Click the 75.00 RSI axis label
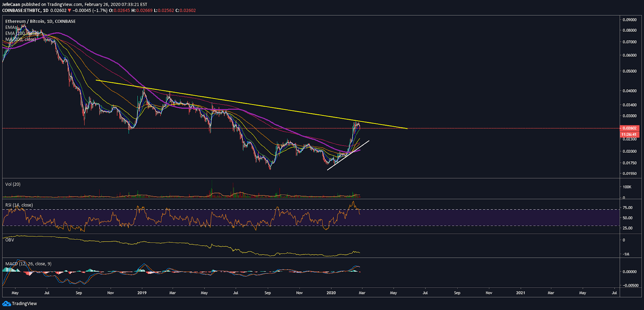This screenshot has width=644, height=310. [x=627, y=208]
